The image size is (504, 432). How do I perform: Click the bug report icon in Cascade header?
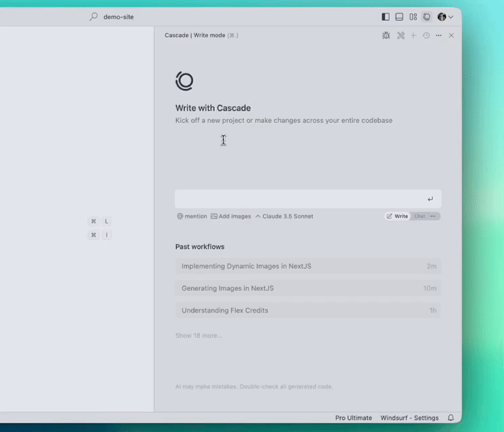pyautogui.click(x=386, y=35)
